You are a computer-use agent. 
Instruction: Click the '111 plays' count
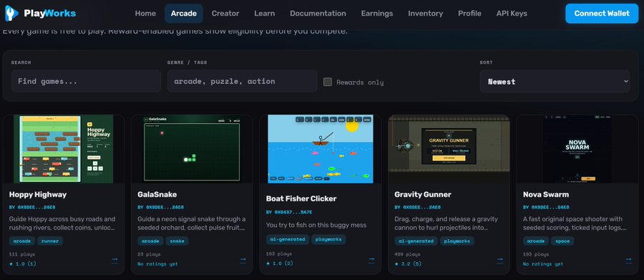point(21,254)
